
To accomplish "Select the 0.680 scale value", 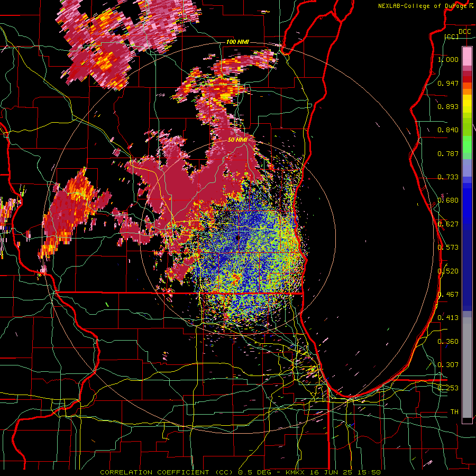I will pos(448,200).
